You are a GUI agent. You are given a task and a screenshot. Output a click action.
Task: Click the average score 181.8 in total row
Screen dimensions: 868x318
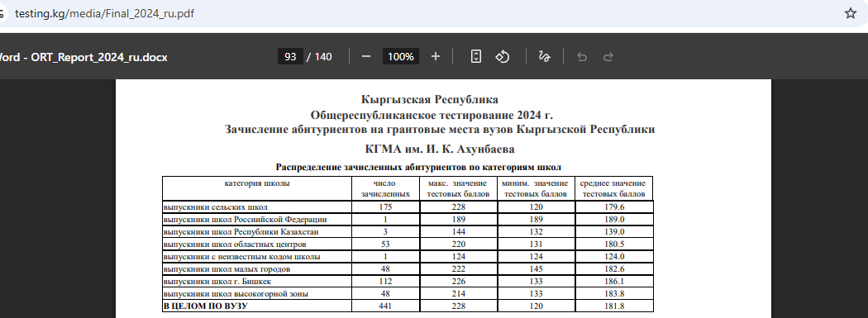(x=614, y=306)
